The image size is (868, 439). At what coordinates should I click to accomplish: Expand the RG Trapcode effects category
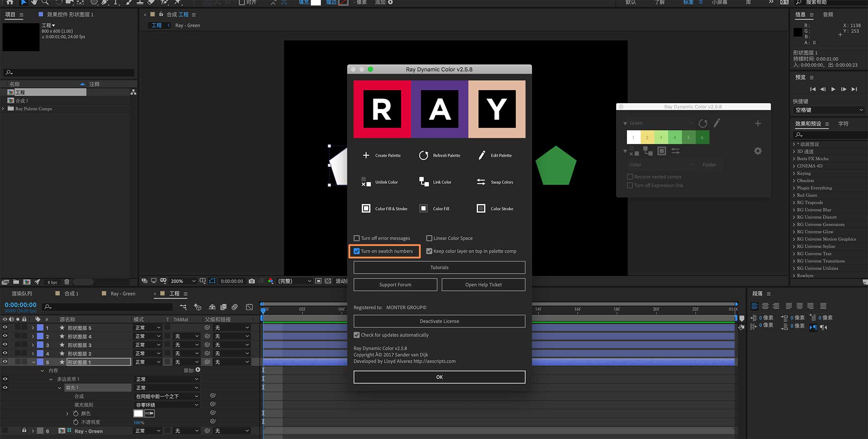coord(794,203)
